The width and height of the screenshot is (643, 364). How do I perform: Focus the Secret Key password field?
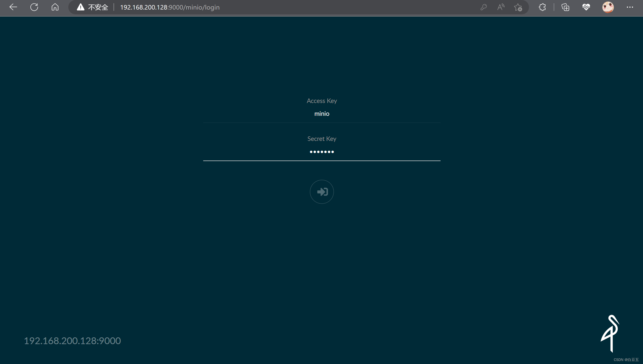[322, 152]
